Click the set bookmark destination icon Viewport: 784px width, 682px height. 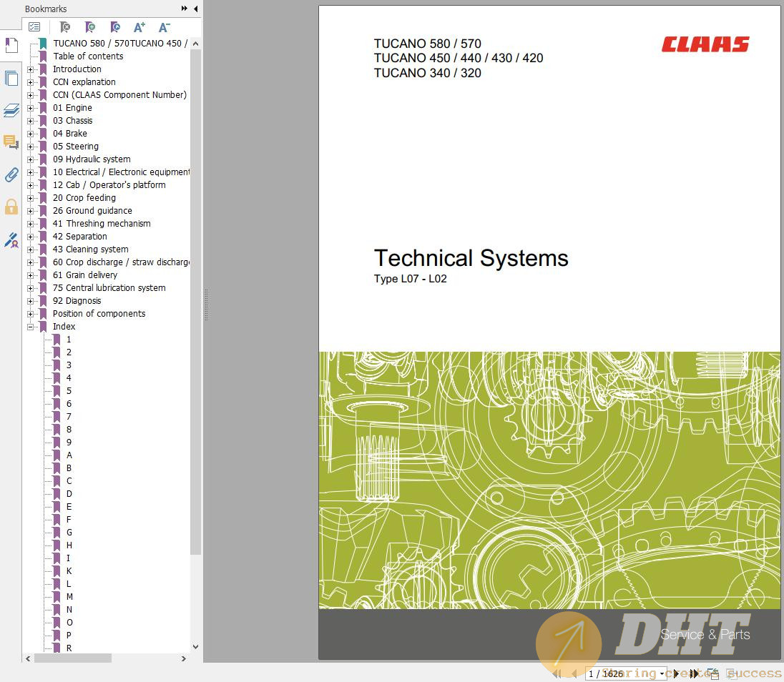(115, 27)
